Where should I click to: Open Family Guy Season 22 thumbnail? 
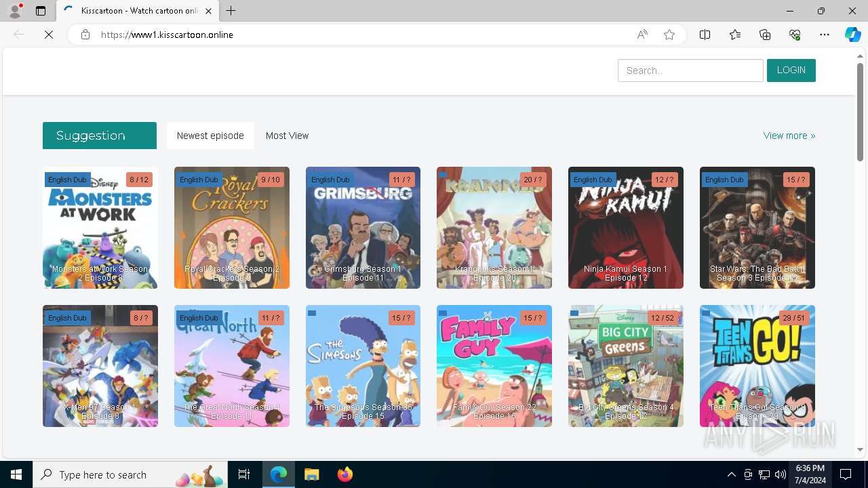pyautogui.click(x=494, y=366)
